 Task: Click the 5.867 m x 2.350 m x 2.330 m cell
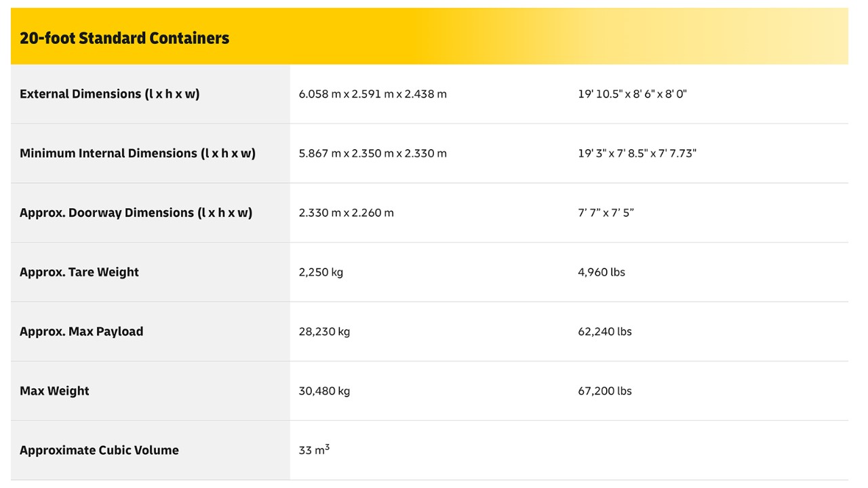click(372, 153)
